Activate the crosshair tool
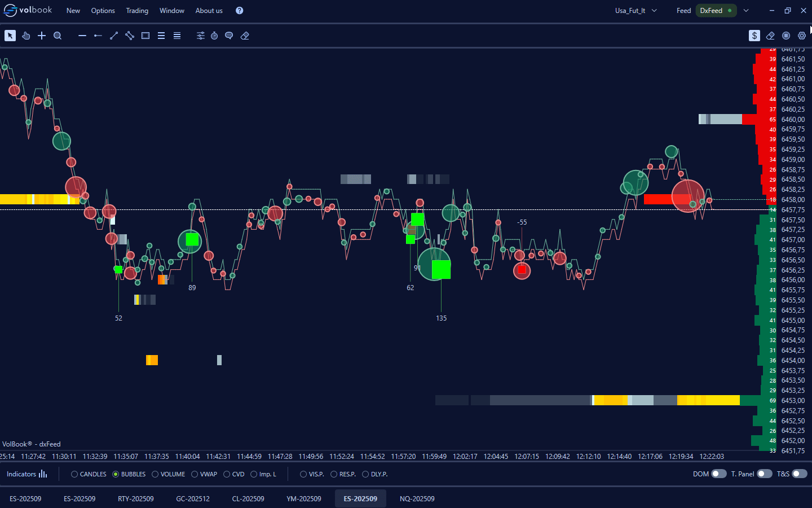The image size is (812, 508). point(42,36)
